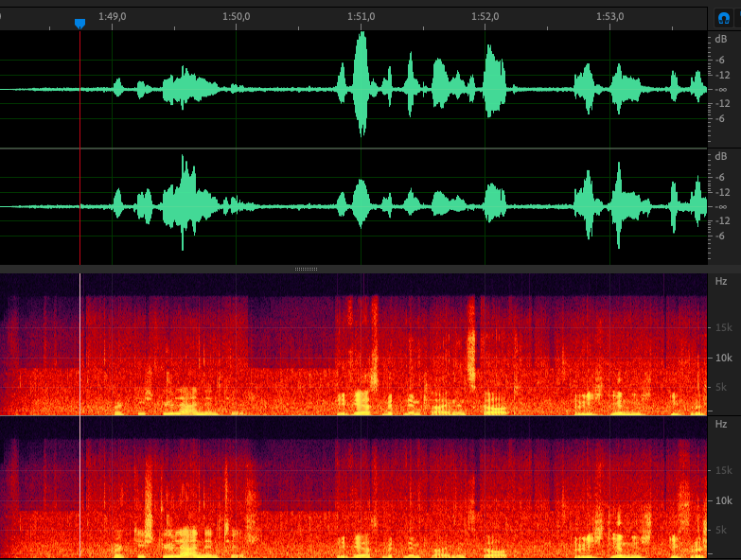The image size is (741, 560).
Task: Click the 15k mark on the bottom frequency scale
Action: point(722,471)
